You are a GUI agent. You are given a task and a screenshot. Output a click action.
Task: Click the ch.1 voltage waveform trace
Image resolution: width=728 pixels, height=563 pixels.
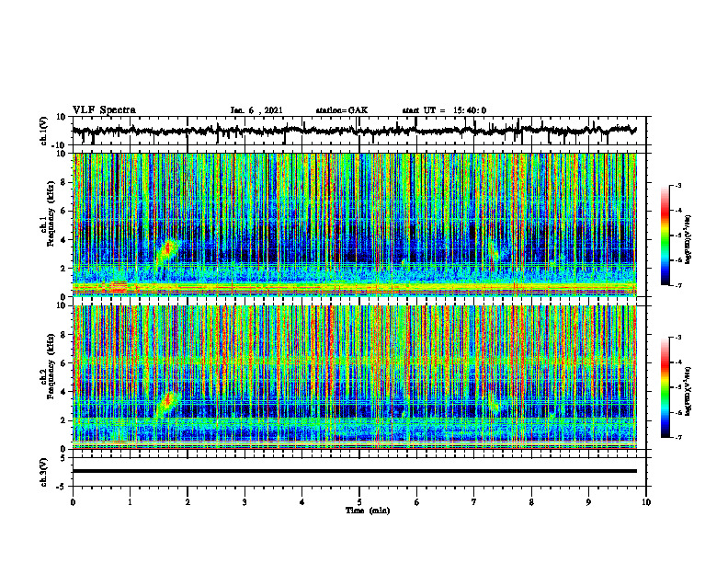click(x=355, y=131)
